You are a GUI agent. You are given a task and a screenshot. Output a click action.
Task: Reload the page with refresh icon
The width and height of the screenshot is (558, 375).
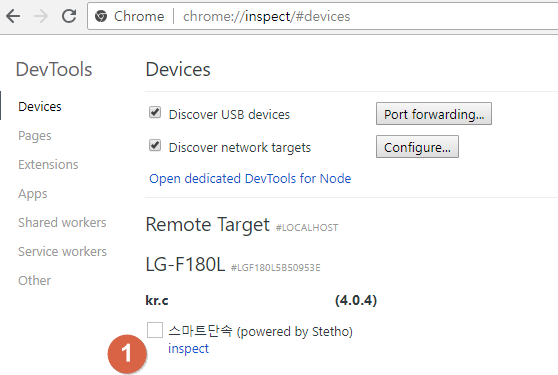[69, 16]
